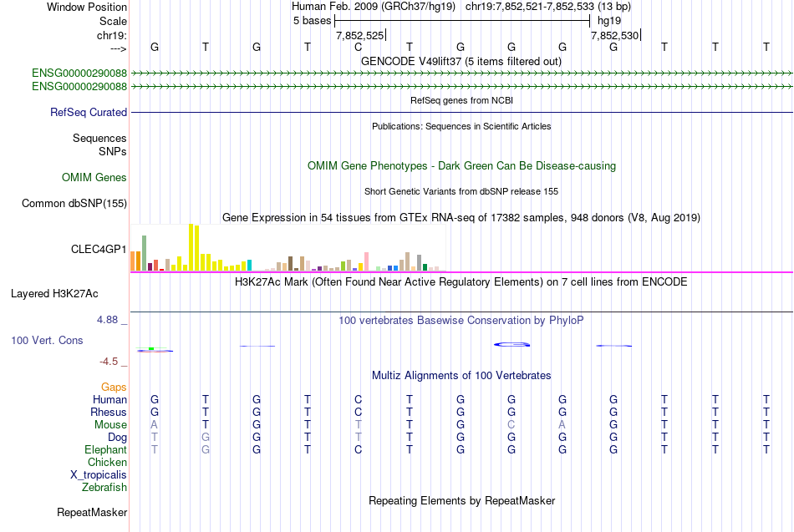Open Repeating Elements by RepeatMasker track title
794x532 pixels.
click(461, 500)
